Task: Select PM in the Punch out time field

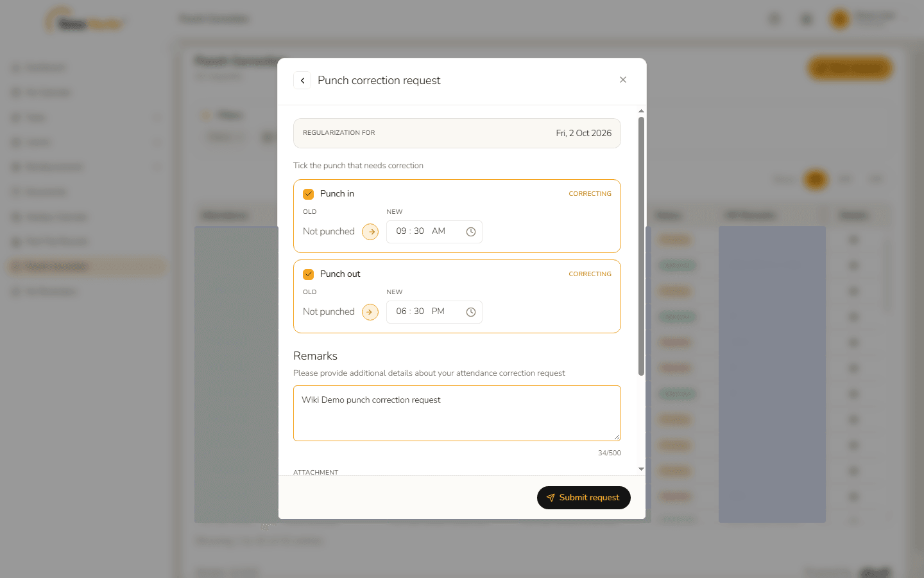Action: tap(438, 311)
